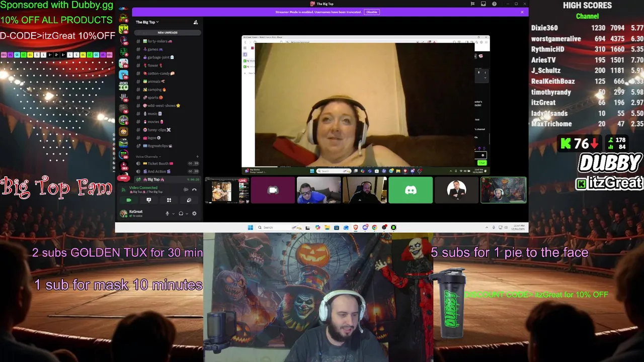
Task: Show hidden icons chevron in system tray
Action: [x=487, y=227]
